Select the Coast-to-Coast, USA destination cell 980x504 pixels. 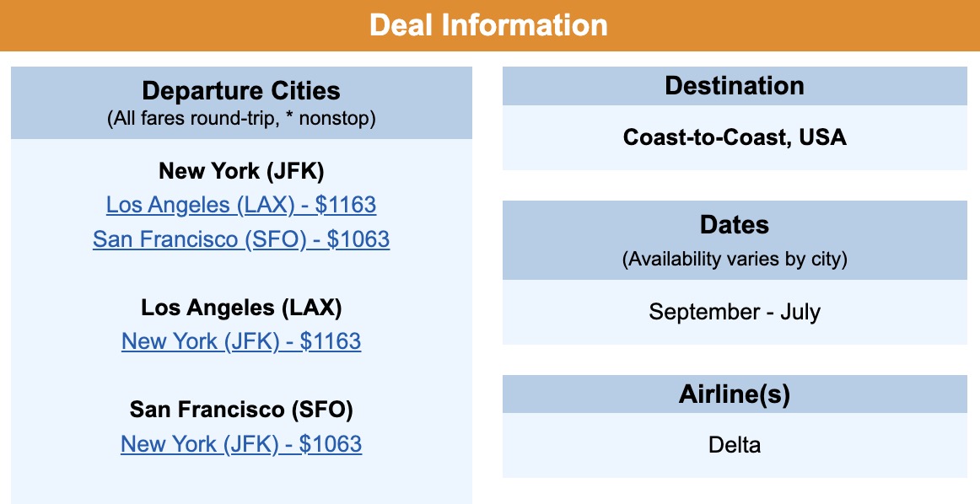coord(735,137)
